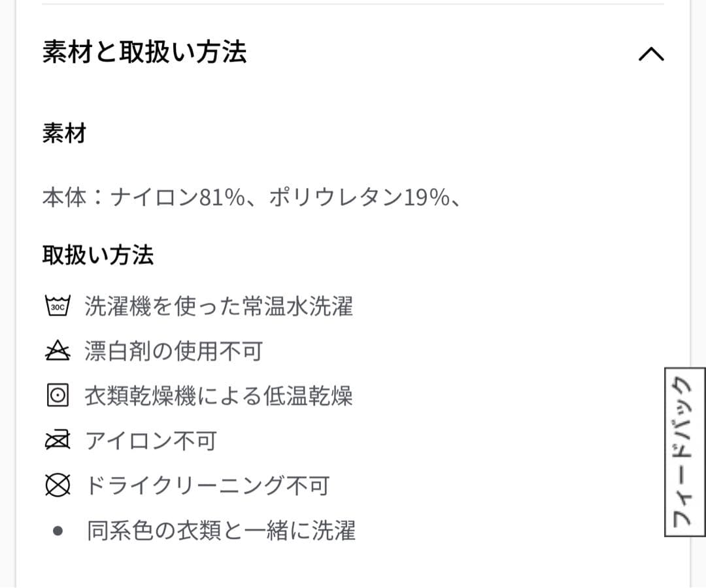Click the 取扱い方法 subheading

98,255
